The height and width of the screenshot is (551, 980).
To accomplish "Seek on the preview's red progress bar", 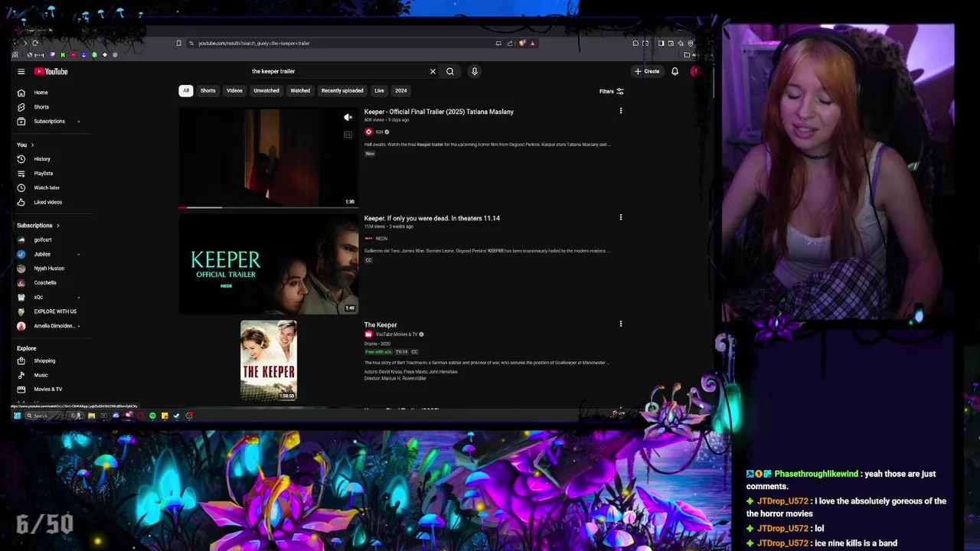I will (268, 207).
